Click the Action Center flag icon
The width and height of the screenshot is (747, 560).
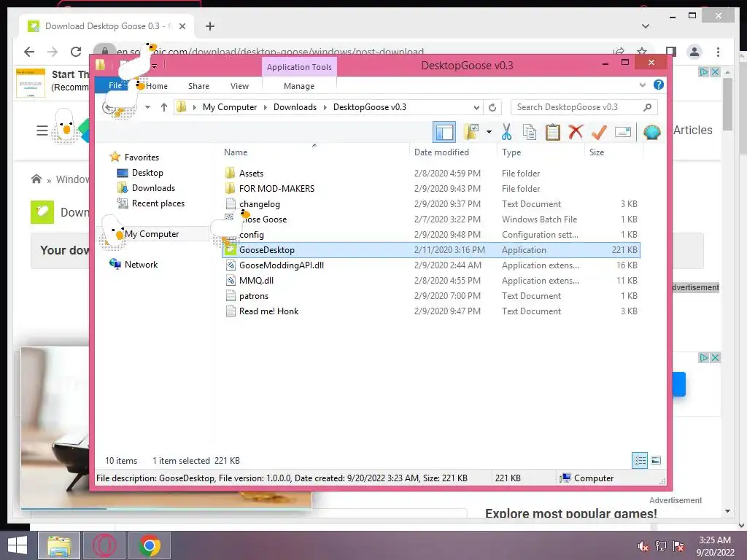[678, 546]
